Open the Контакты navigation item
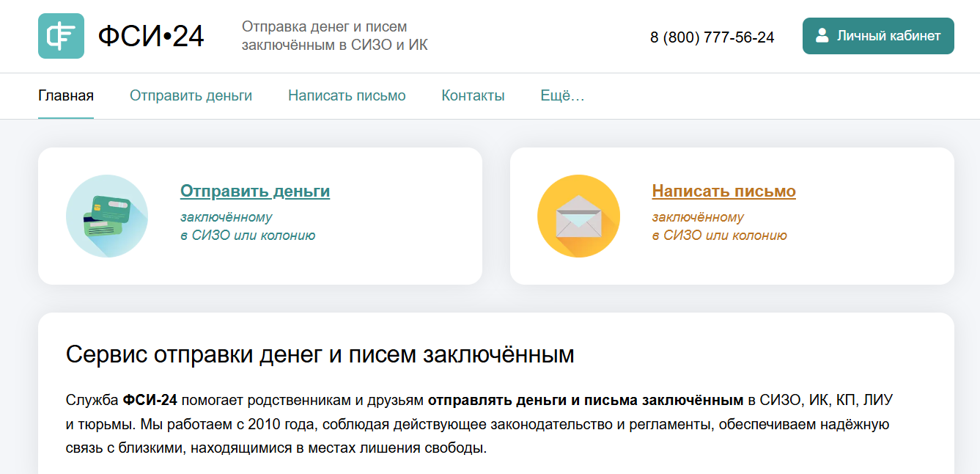The width and height of the screenshot is (980, 474). [473, 95]
